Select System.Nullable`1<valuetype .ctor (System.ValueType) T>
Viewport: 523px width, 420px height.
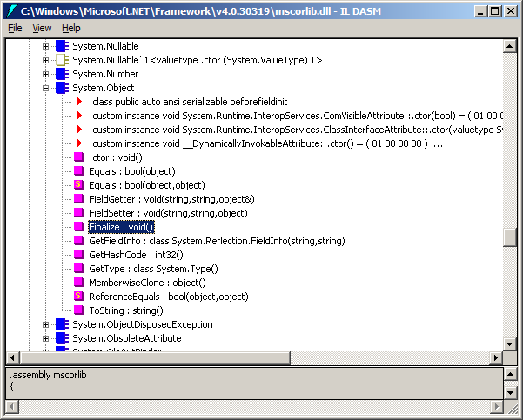198,60
